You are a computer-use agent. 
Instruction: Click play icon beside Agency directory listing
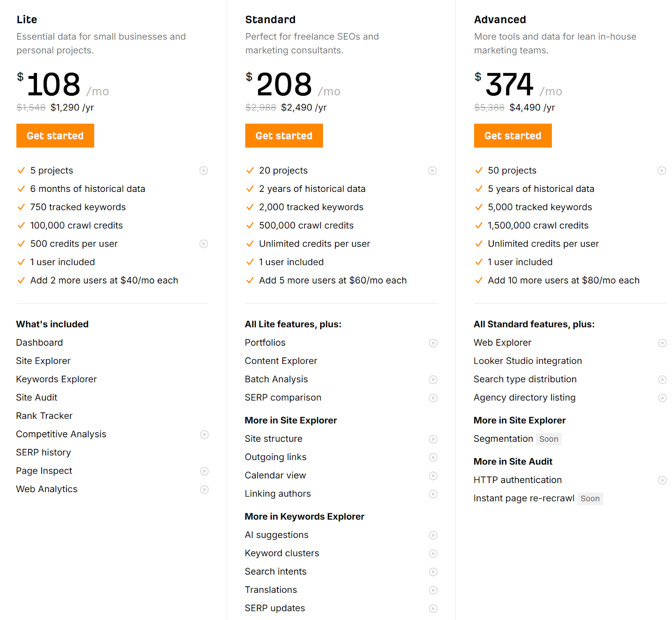tap(662, 398)
